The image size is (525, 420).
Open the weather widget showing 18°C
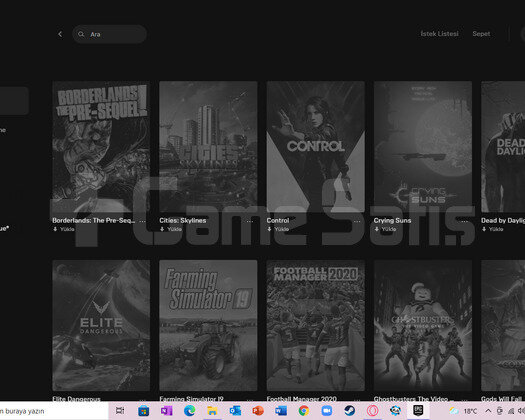click(x=463, y=411)
